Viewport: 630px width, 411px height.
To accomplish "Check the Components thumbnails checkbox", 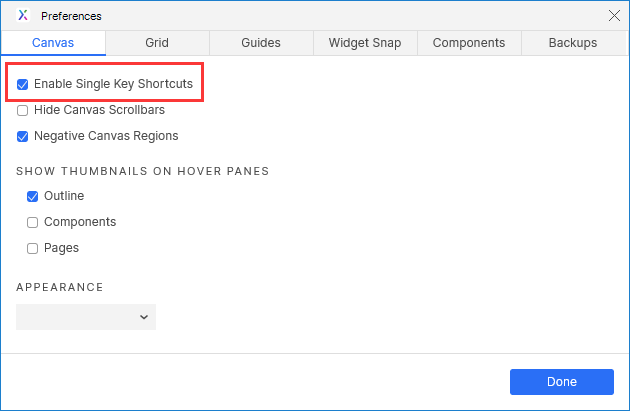I will pos(33,222).
